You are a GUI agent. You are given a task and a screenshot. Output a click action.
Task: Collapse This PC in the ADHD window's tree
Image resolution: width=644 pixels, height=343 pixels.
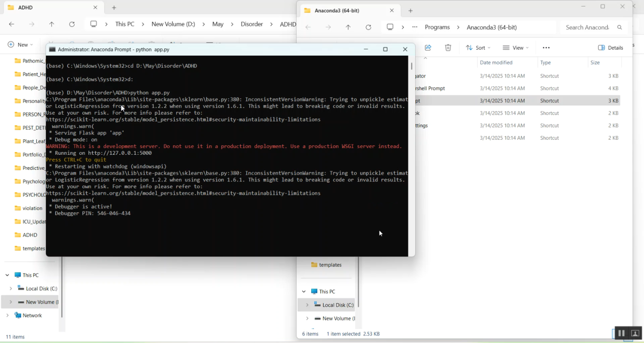click(7, 275)
